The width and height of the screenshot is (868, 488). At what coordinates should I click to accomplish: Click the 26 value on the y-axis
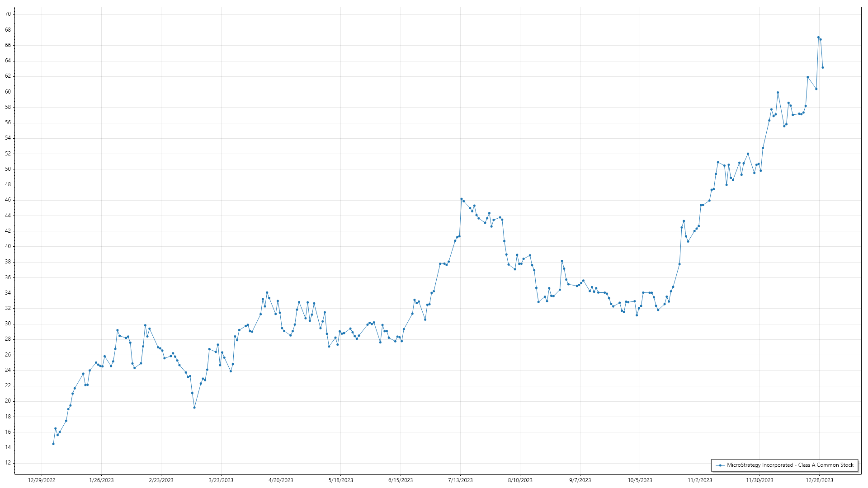pyautogui.click(x=8, y=355)
